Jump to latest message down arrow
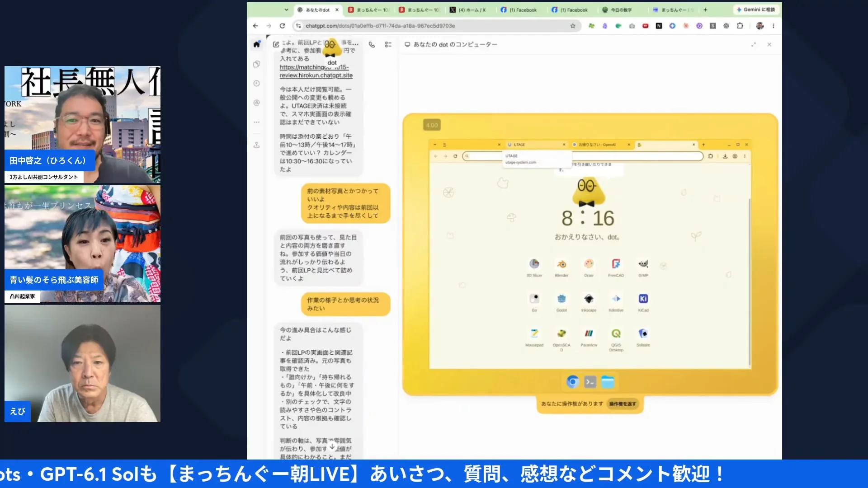The image size is (868, 488). click(332, 446)
